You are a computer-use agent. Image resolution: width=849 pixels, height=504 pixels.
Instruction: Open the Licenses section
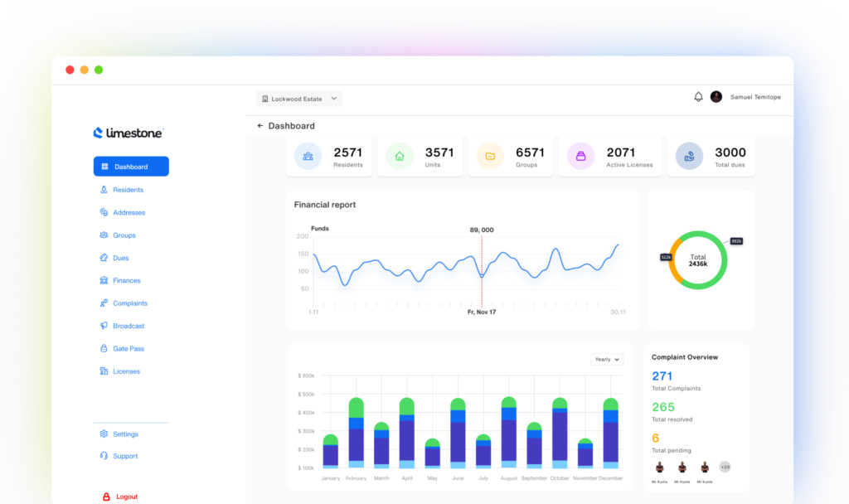[127, 371]
